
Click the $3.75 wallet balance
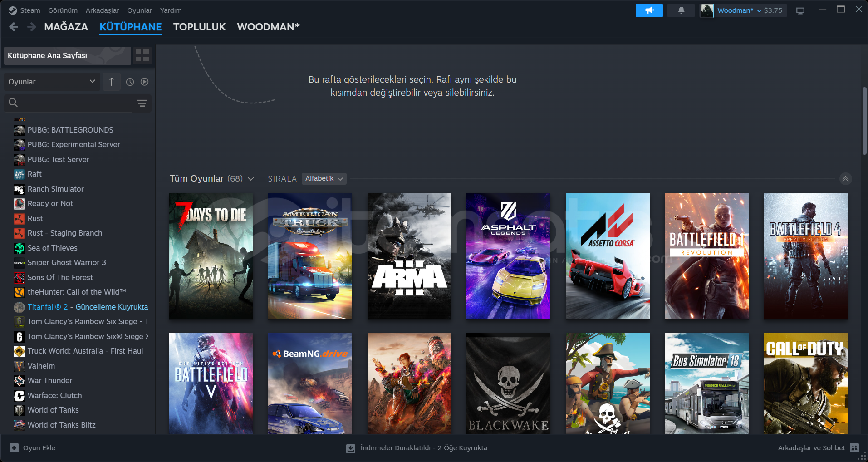tap(773, 10)
